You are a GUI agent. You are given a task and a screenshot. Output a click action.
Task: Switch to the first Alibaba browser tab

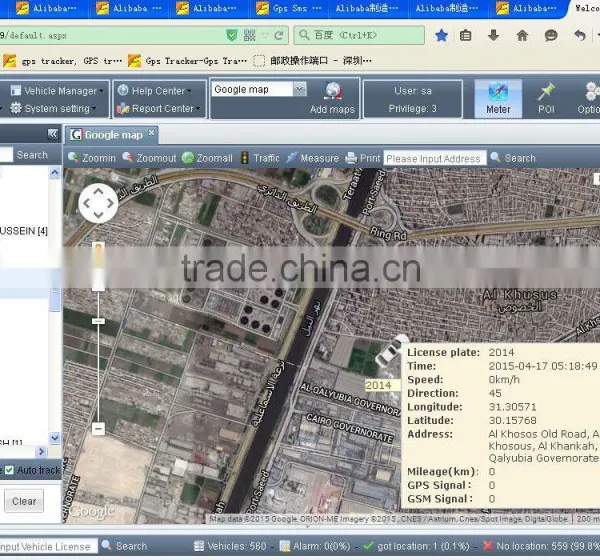pos(47,8)
